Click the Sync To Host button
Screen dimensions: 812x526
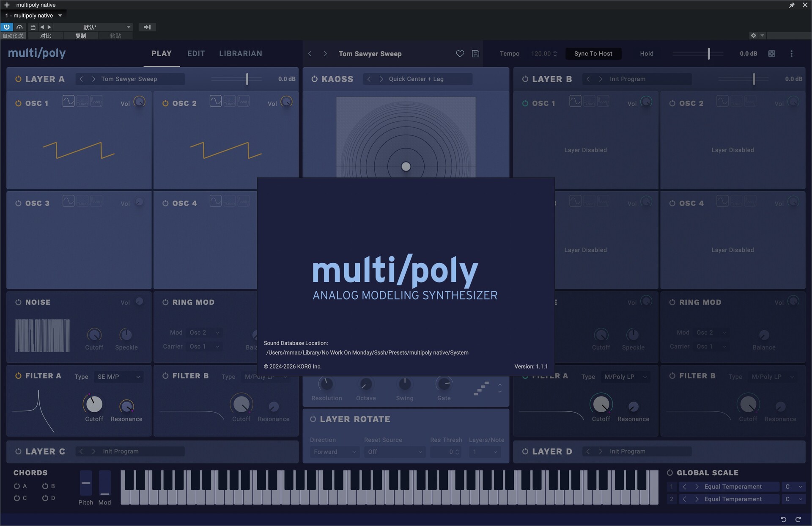[593, 54]
